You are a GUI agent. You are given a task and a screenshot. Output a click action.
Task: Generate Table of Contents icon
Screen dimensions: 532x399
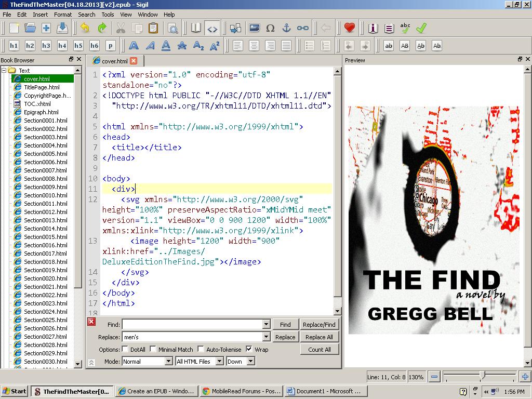click(389, 28)
